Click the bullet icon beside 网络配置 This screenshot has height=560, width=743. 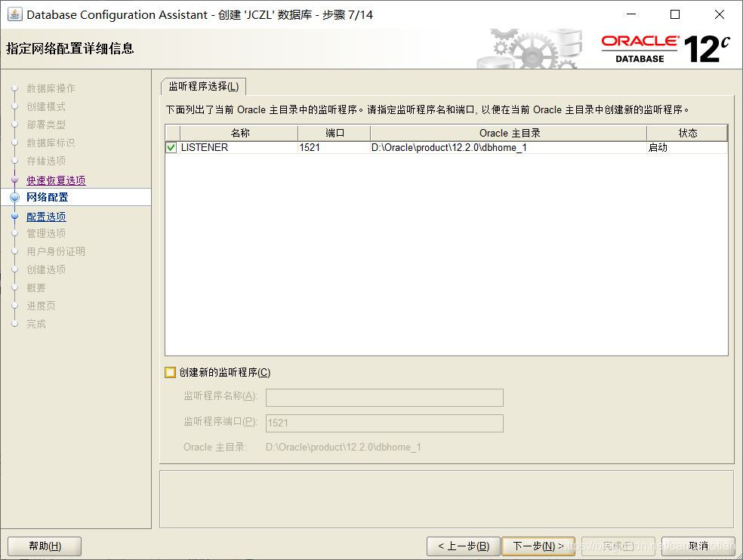[14, 197]
